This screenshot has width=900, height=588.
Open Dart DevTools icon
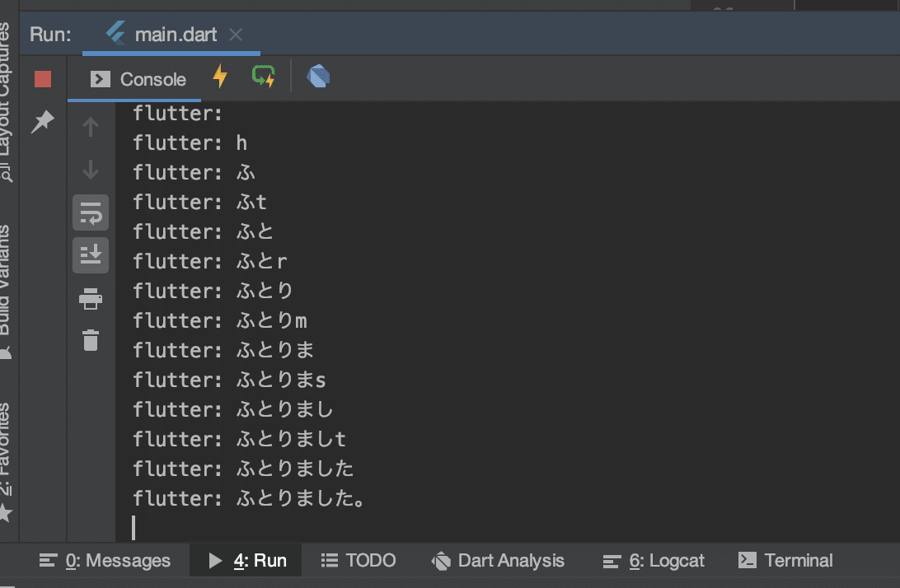click(x=319, y=77)
